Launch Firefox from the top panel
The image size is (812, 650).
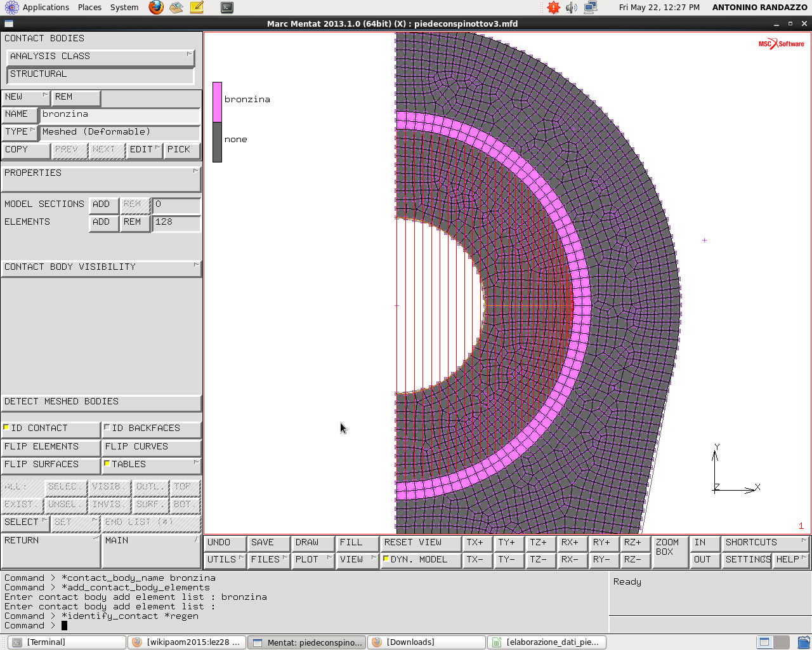click(x=156, y=8)
